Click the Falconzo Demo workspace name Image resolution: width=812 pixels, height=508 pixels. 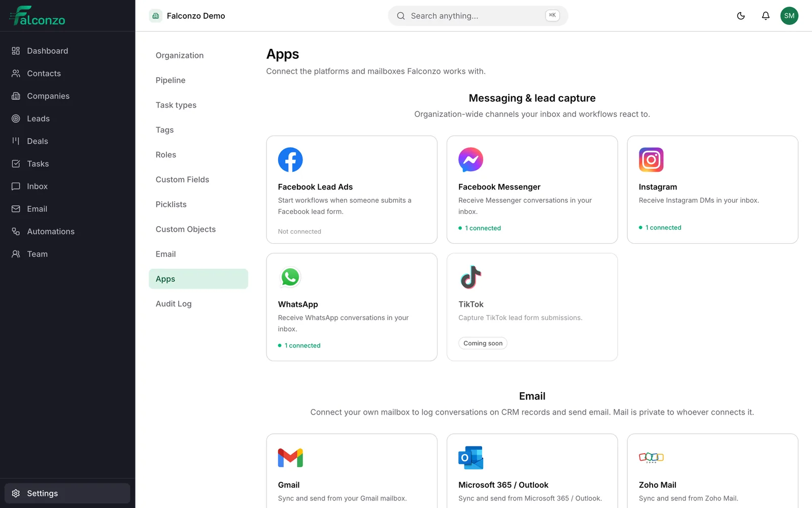[196, 16]
